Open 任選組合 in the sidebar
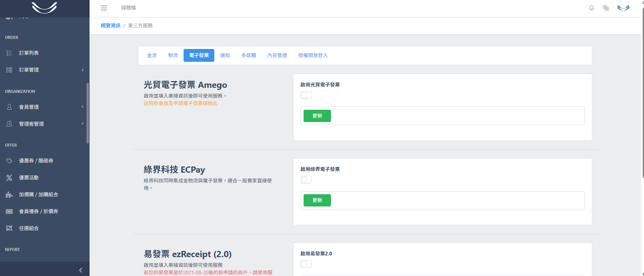This screenshot has height=276, width=644. pos(29,229)
